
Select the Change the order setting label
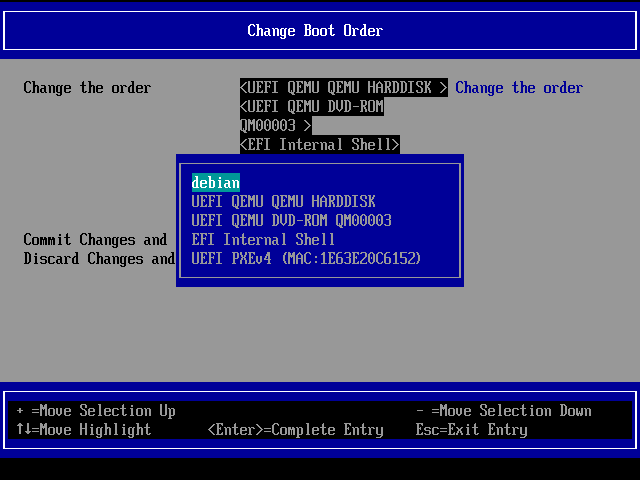coord(87,88)
